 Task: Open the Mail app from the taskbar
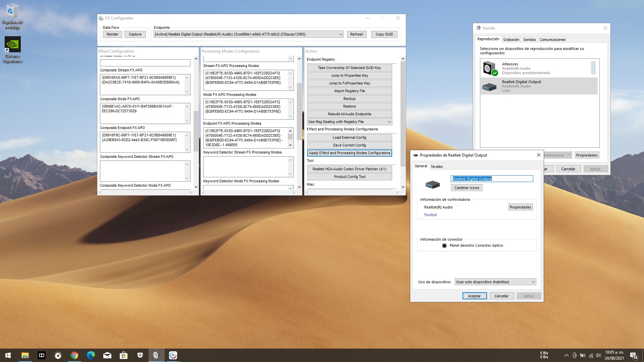point(107,355)
